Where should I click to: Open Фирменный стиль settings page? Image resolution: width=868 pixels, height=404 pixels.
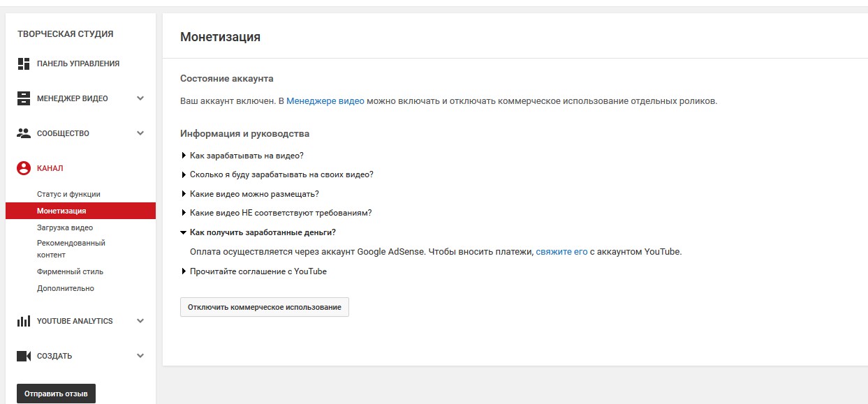[x=70, y=271]
